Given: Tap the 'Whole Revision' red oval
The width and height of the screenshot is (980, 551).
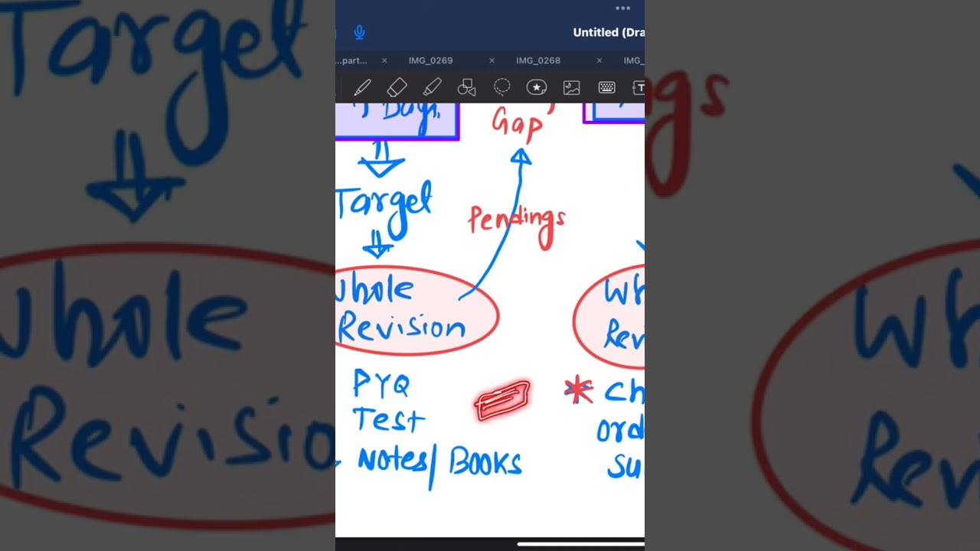Looking at the screenshot, I should (x=417, y=310).
